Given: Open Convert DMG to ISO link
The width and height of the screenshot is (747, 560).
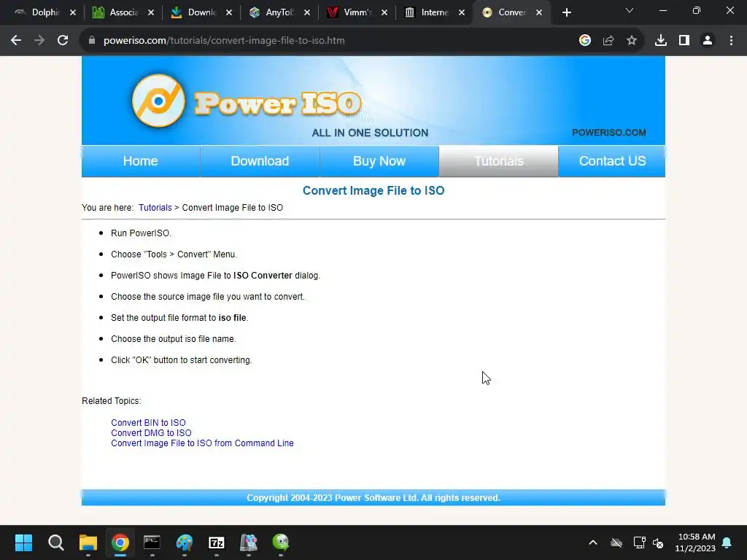Looking at the screenshot, I should pos(151,433).
